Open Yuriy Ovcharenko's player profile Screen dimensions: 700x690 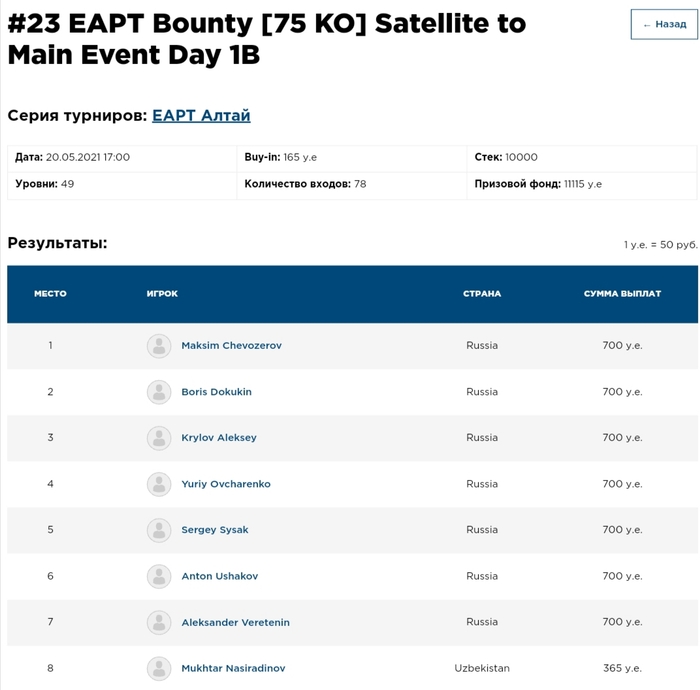click(226, 484)
